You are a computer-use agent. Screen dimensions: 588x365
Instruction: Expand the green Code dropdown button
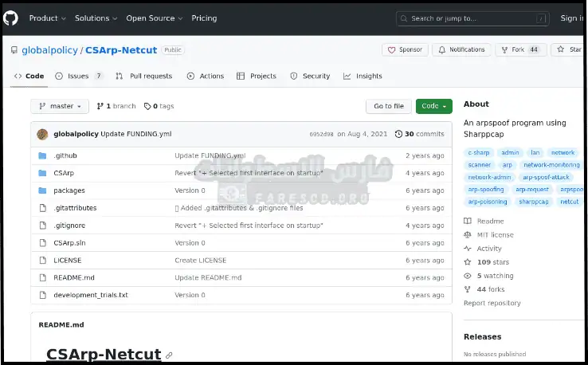click(x=434, y=106)
